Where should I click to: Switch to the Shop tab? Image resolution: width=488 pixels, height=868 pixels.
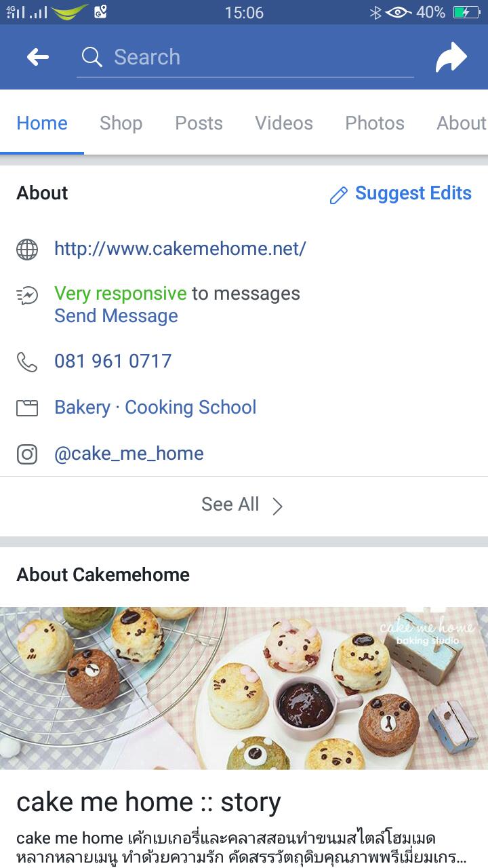tap(121, 123)
